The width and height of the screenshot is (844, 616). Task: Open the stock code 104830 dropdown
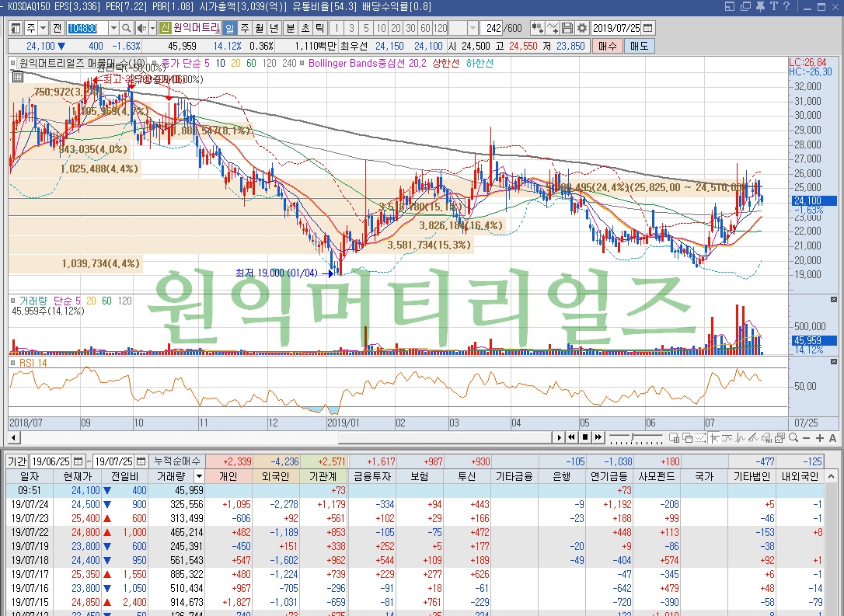pos(113,28)
